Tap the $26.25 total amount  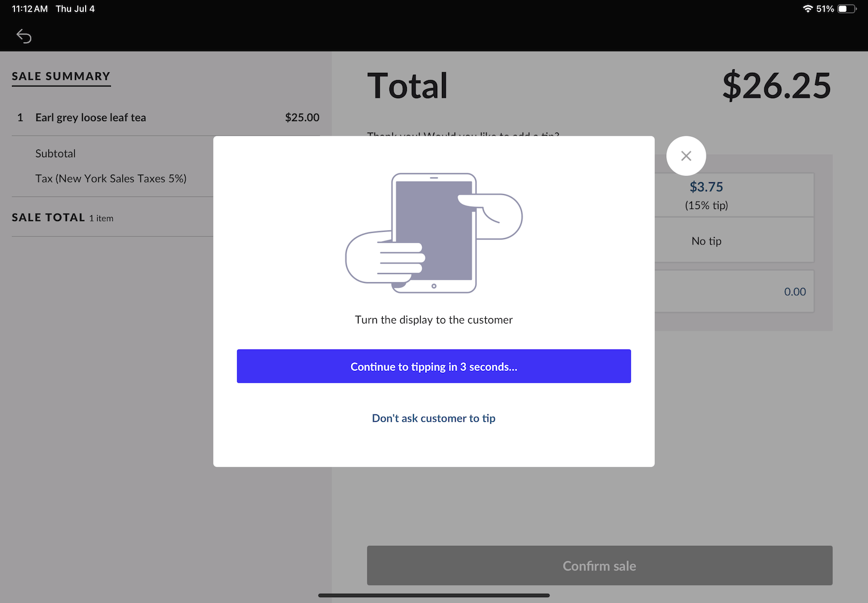776,86
